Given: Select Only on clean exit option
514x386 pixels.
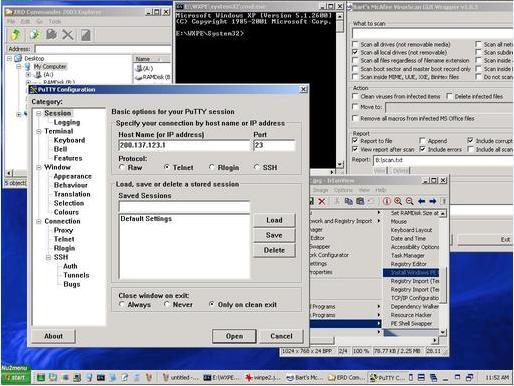Looking at the screenshot, I should (212, 304).
